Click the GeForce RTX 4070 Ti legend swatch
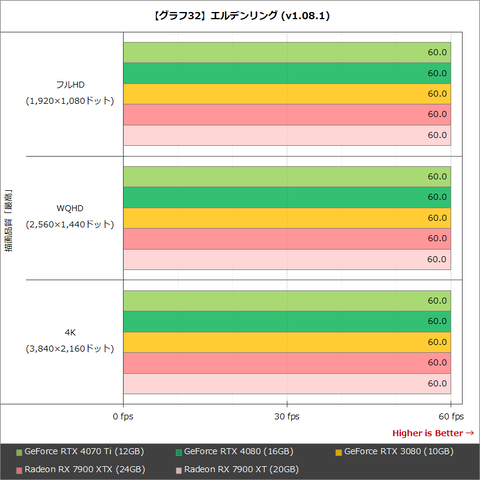 pos(19,453)
